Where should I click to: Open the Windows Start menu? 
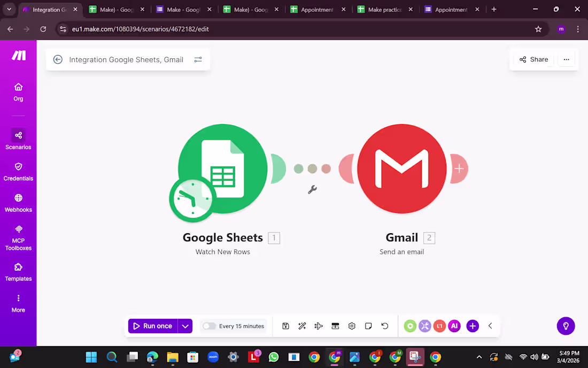[x=91, y=357]
